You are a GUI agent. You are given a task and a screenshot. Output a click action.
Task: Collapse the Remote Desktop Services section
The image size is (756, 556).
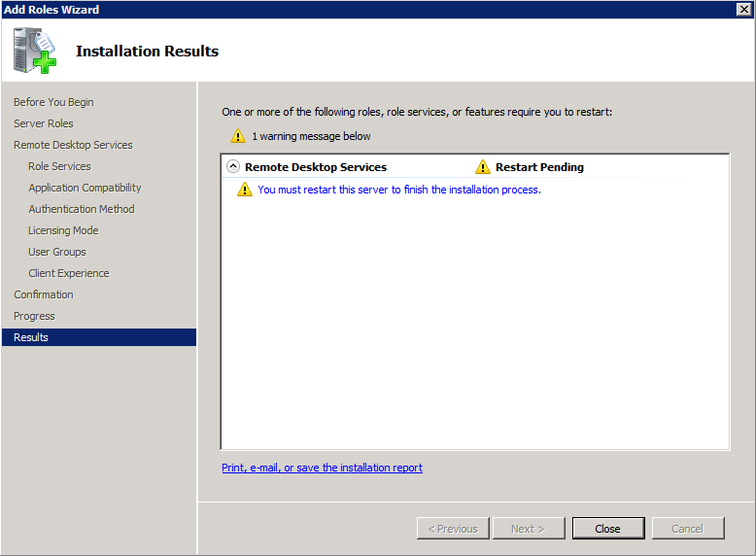233,167
